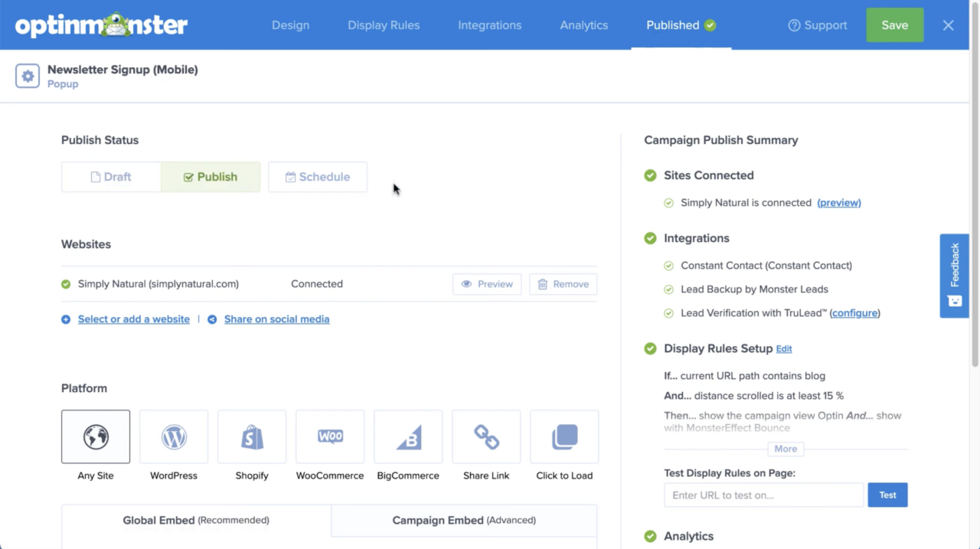The width and height of the screenshot is (980, 549).
Task: Set publish status to Schedule
Action: click(318, 177)
